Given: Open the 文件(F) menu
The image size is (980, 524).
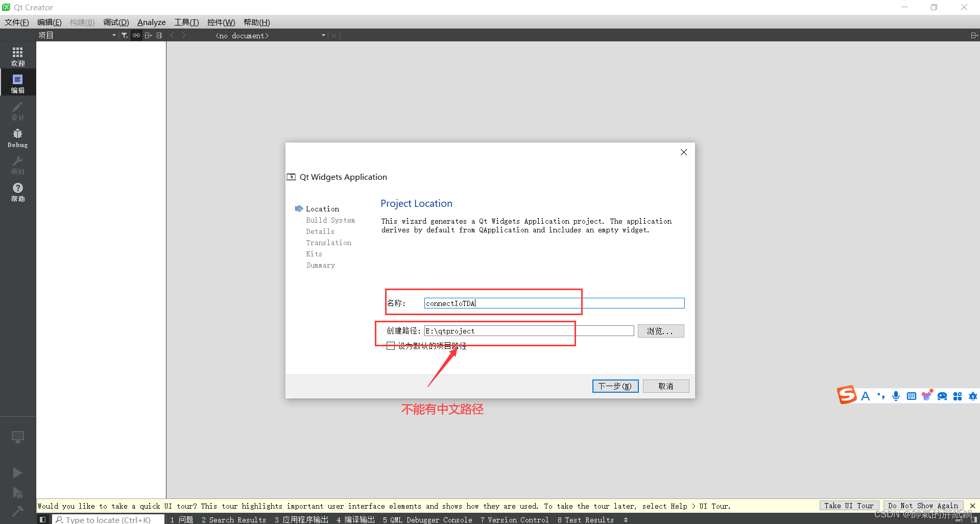Looking at the screenshot, I should coord(16,22).
